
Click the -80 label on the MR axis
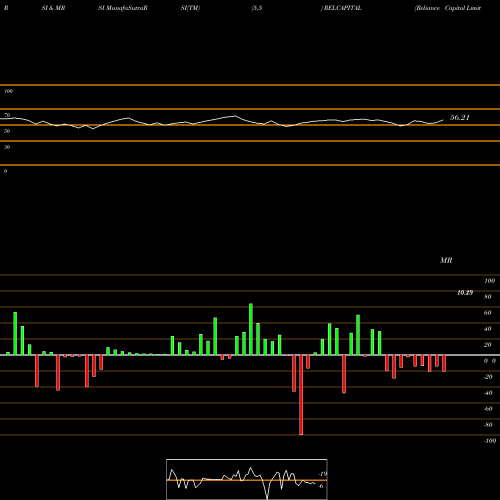pos(488,425)
